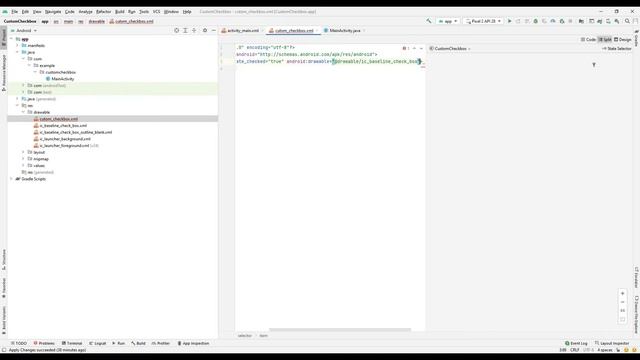Open the Build Variants side tab
The height and width of the screenshot is (360, 640).
[x=4, y=320]
